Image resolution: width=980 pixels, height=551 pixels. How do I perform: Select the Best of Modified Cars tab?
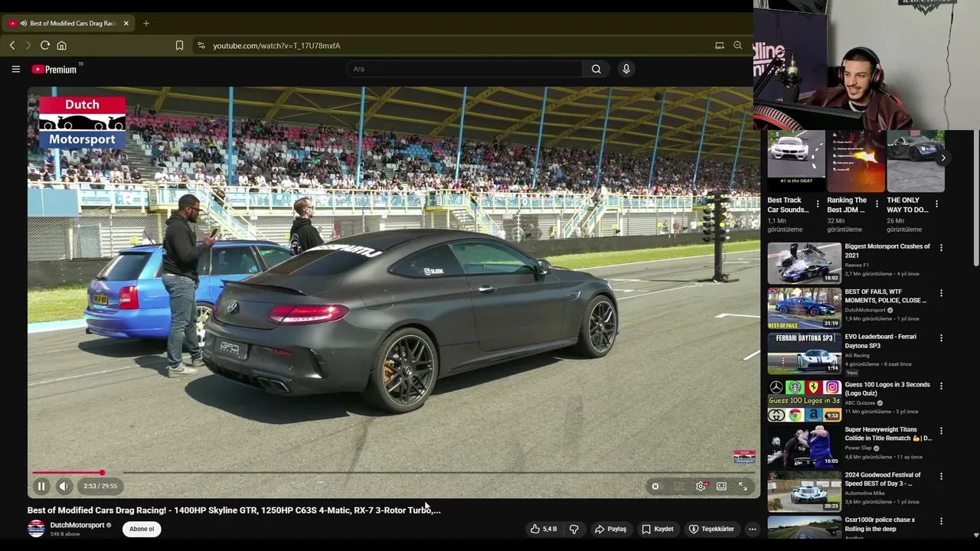coord(69,23)
